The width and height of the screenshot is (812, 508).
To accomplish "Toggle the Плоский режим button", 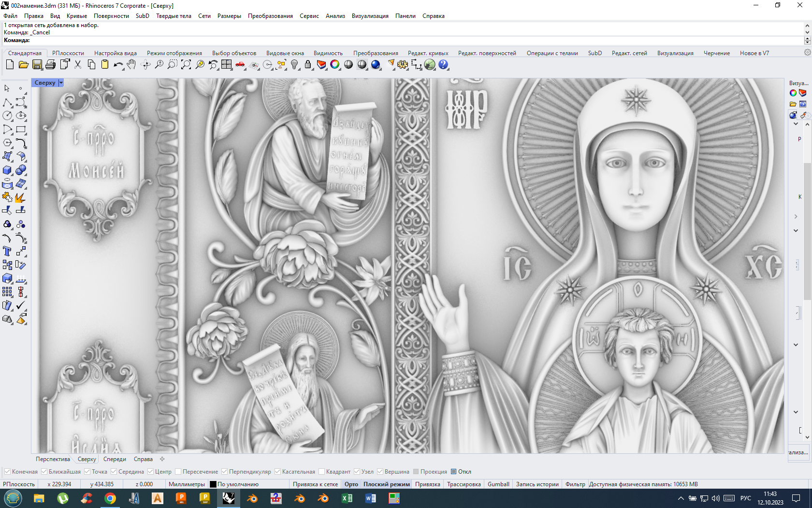I will point(387,484).
